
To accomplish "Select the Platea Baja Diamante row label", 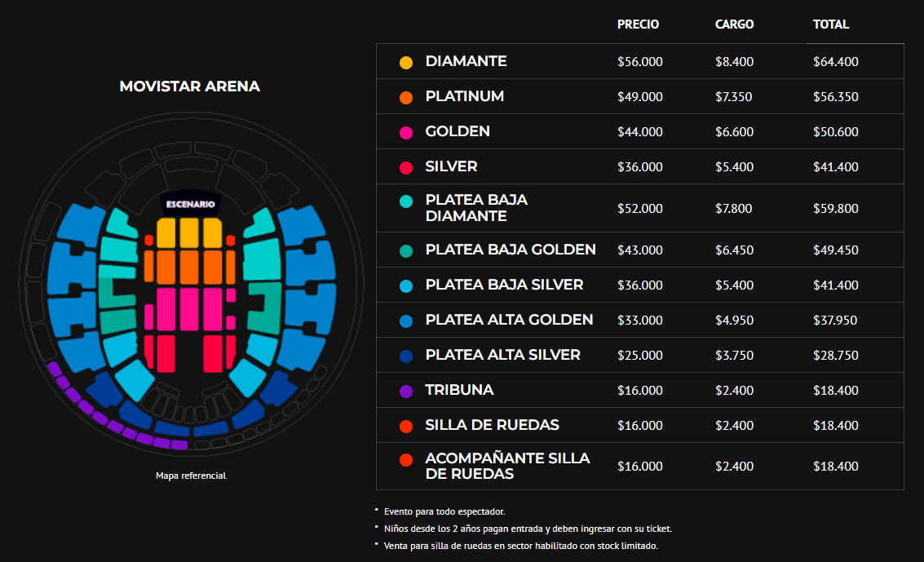I will tap(476, 208).
